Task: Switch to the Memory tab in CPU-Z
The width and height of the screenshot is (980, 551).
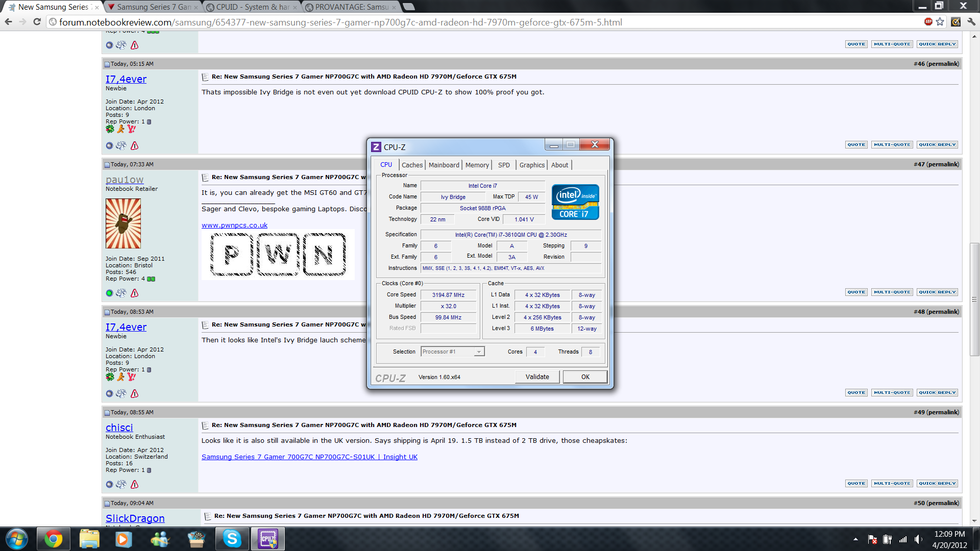Action: tap(477, 165)
